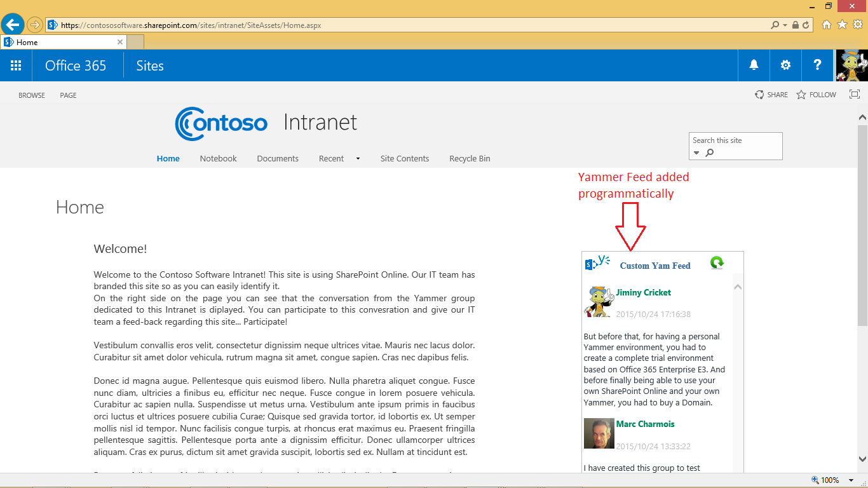Screen dimensions: 868x488
Task: Open the Office 365 app launcher grid
Action: [x=16, y=65]
